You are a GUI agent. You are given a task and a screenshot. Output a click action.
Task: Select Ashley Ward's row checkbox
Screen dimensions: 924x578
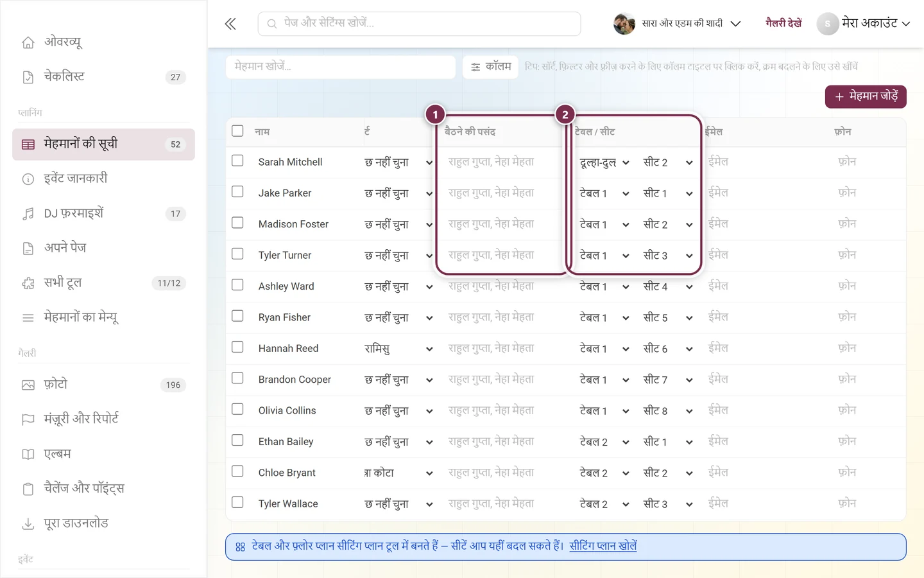point(237,285)
